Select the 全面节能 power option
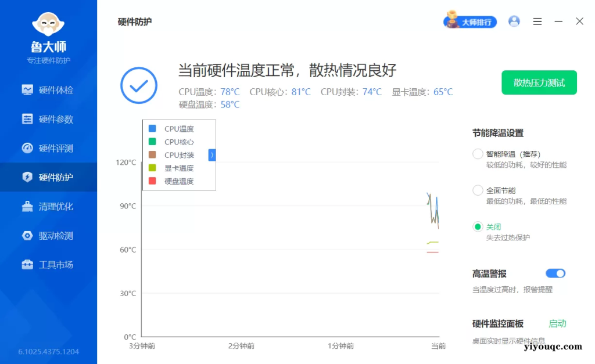 [478, 190]
